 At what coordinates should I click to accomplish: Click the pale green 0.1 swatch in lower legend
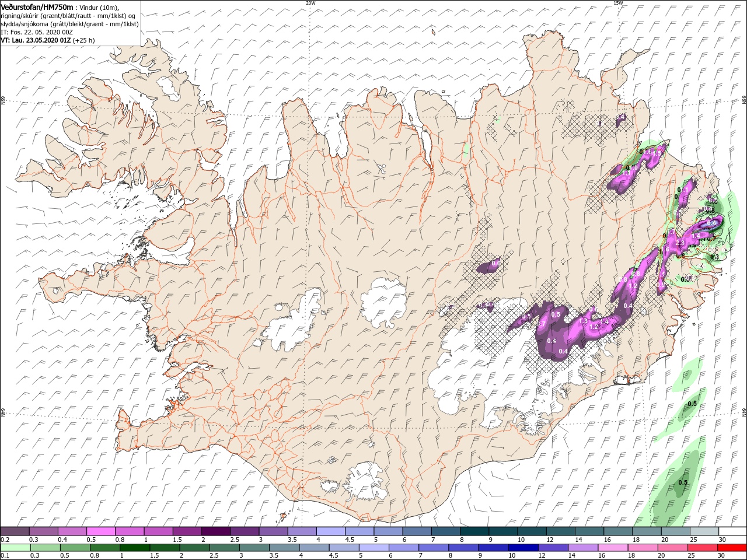click(x=15, y=548)
